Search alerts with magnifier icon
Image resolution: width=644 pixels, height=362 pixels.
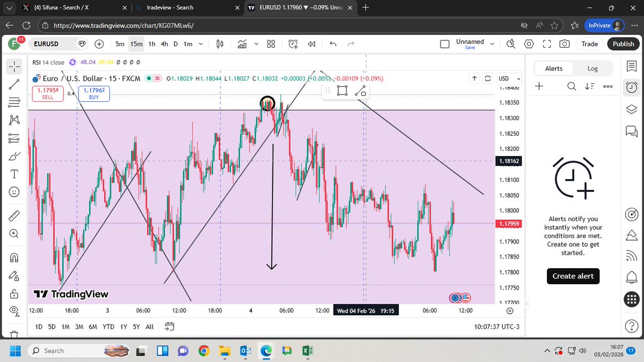tap(572, 86)
